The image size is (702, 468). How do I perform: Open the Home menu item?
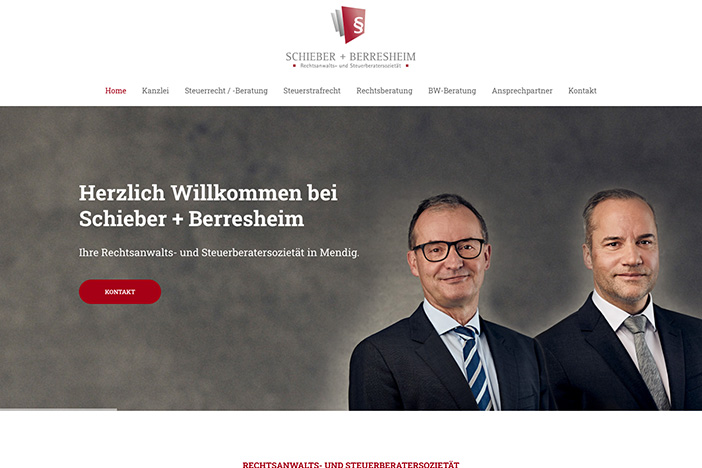tap(116, 90)
